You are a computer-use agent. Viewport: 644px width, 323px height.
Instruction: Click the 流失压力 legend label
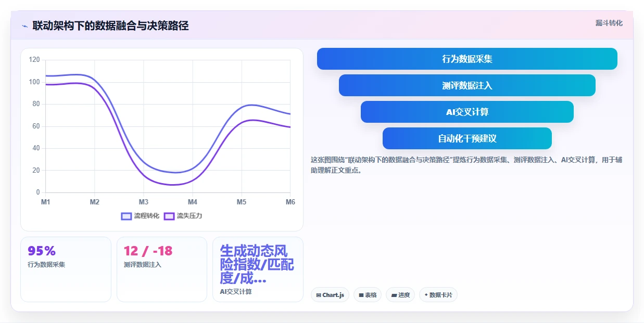tap(190, 216)
